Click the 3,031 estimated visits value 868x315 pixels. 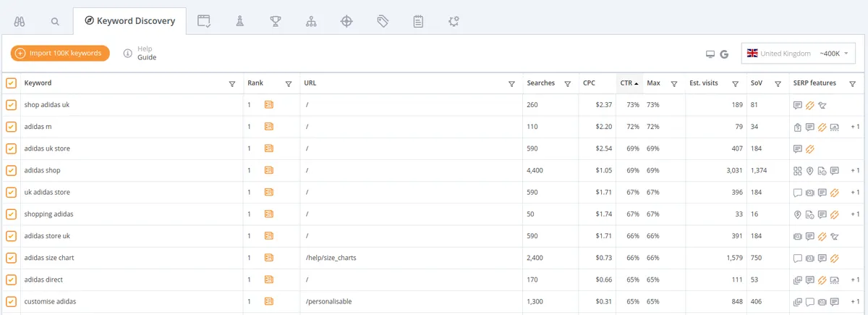tap(733, 170)
